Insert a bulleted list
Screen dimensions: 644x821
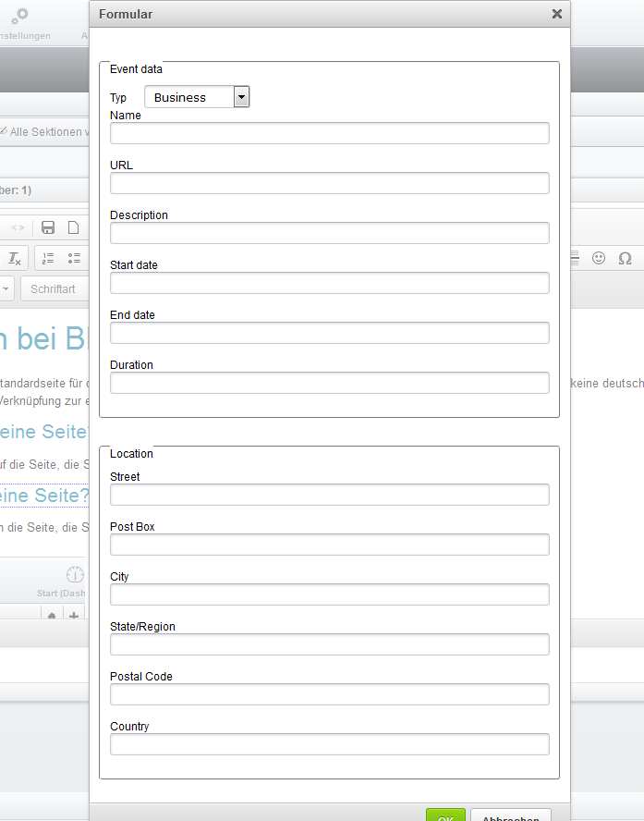point(74,258)
